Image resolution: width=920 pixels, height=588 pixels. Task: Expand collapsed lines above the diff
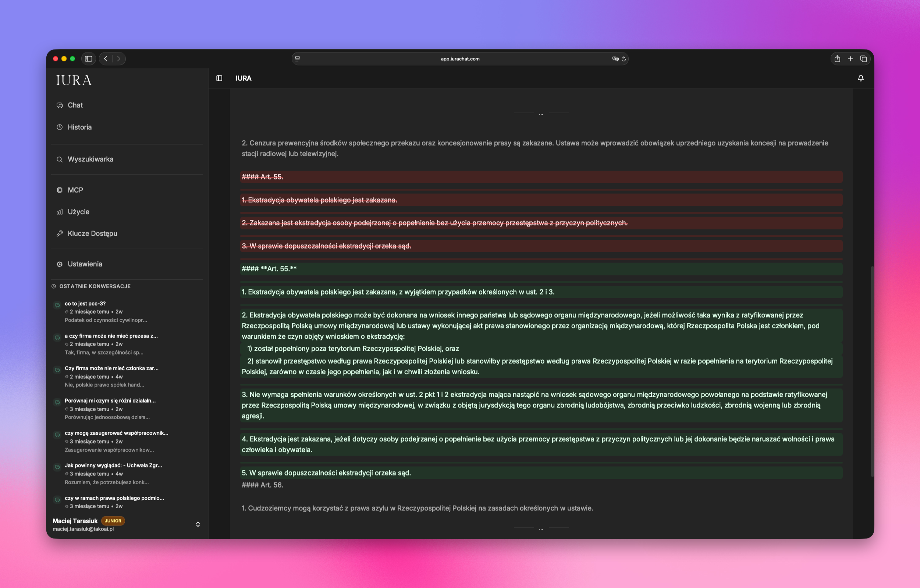click(x=541, y=113)
